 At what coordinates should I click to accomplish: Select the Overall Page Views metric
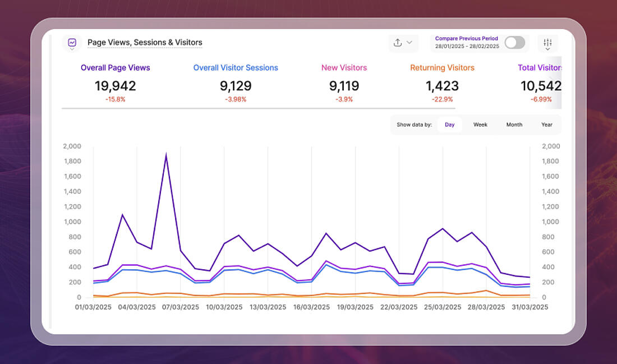point(116,68)
